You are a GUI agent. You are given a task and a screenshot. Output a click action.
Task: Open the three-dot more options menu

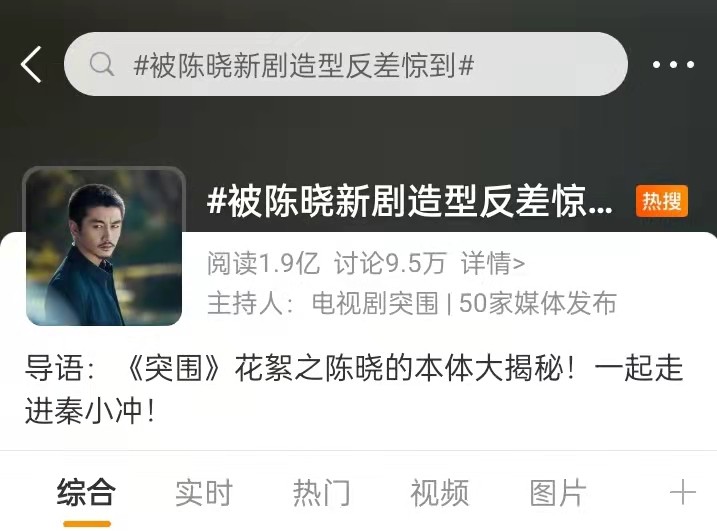pyautogui.click(x=673, y=64)
